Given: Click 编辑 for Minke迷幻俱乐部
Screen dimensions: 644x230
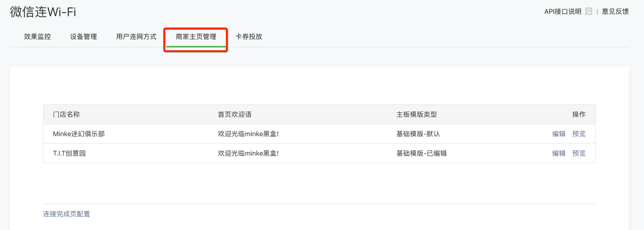Looking at the screenshot, I should [559, 134].
